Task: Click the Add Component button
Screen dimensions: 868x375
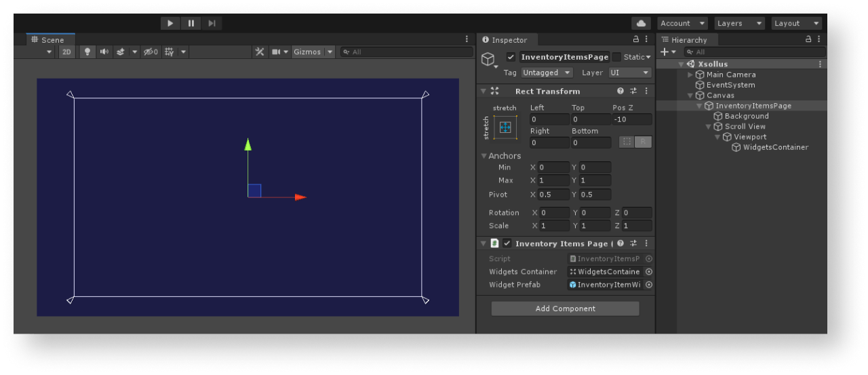Action: (x=565, y=309)
